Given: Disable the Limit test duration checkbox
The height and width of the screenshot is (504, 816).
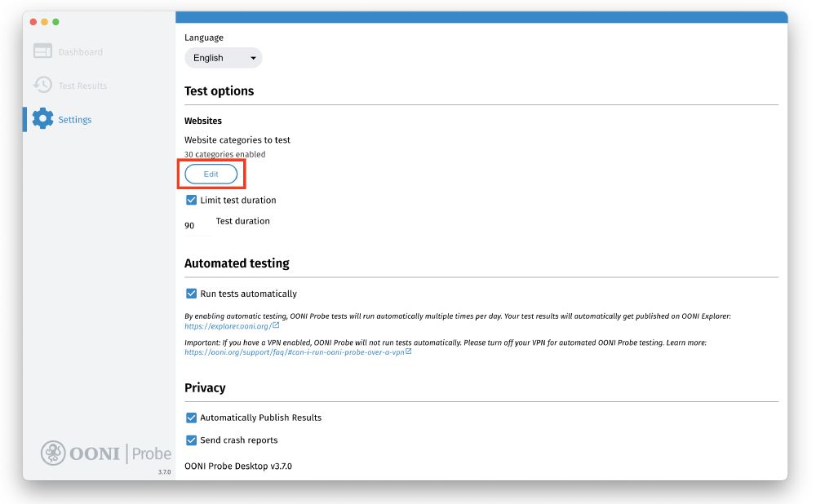Looking at the screenshot, I should click(x=190, y=200).
